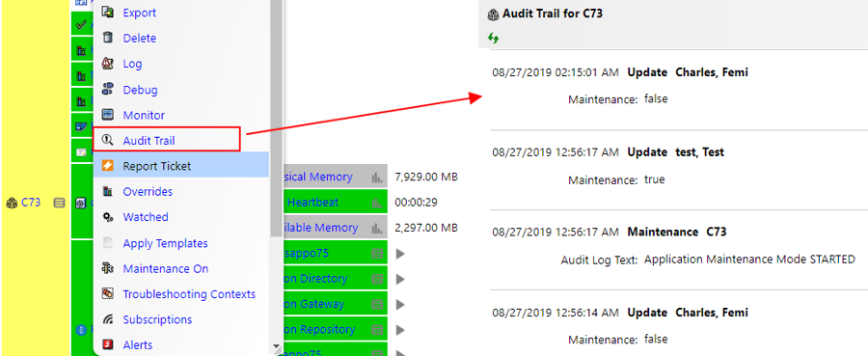Viewport: 868px width, 356px height.
Task: Open the Directory row link
Action: point(315,279)
